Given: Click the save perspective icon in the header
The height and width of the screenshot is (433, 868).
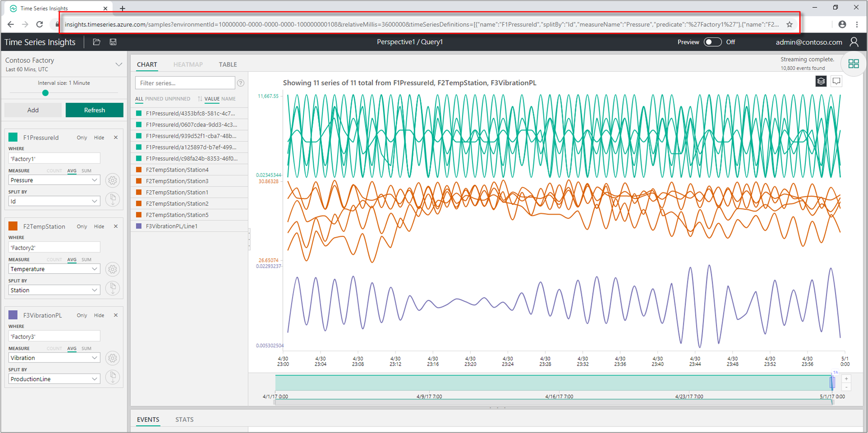Looking at the screenshot, I should click(x=113, y=42).
